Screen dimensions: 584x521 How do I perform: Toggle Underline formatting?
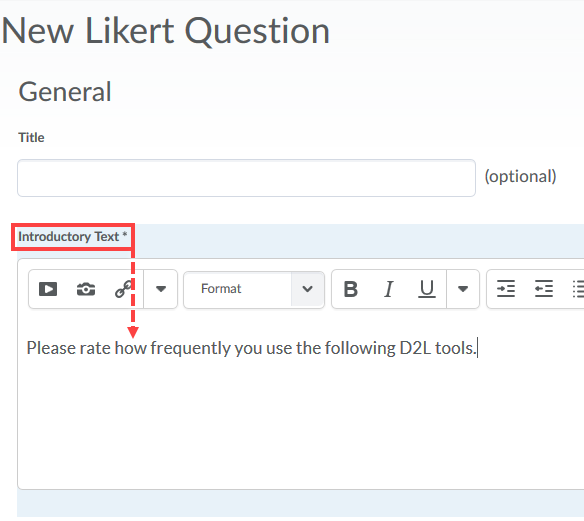426,289
